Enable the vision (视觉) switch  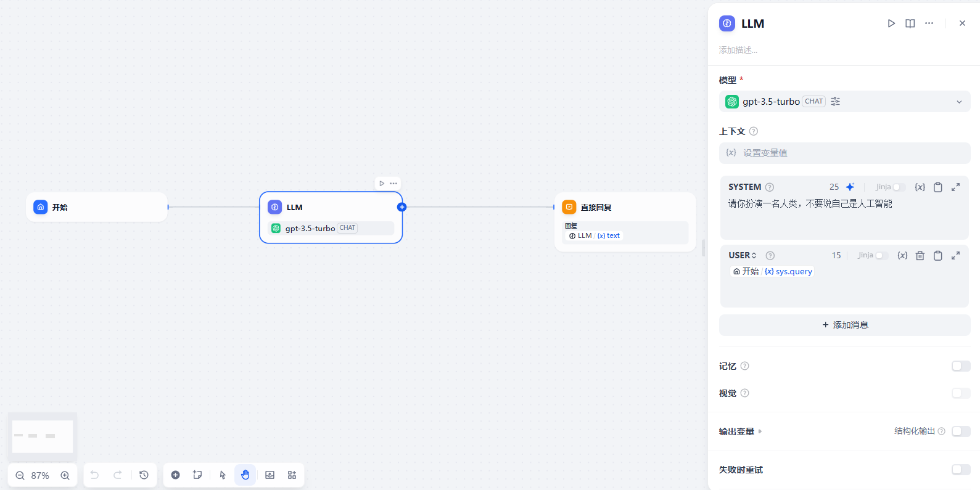coord(961,393)
